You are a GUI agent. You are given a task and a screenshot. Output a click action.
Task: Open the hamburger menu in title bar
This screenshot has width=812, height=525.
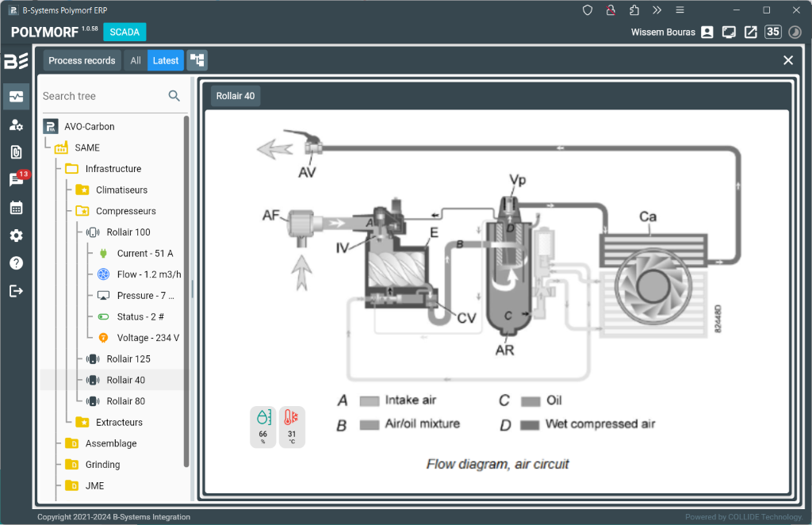(x=680, y=10)
